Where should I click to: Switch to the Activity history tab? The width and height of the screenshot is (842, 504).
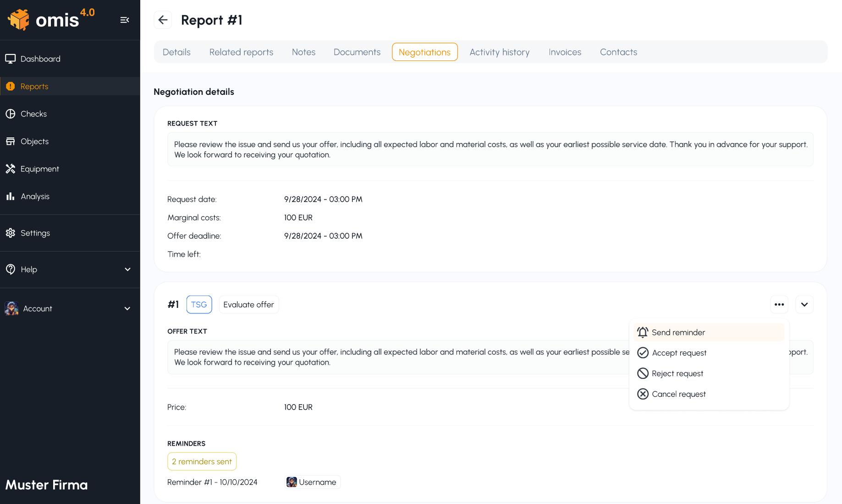(499, 52)
